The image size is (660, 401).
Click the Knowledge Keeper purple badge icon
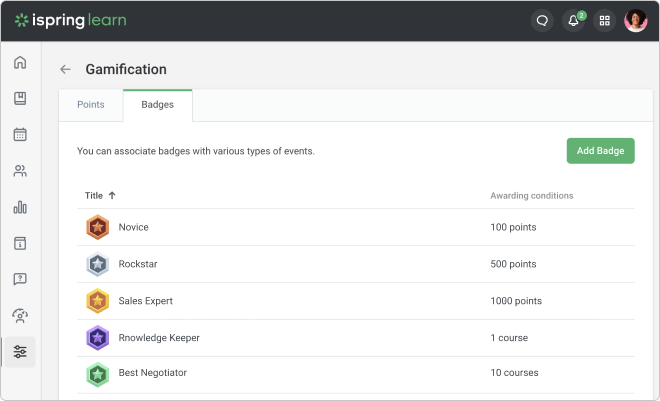coord(98,338)
